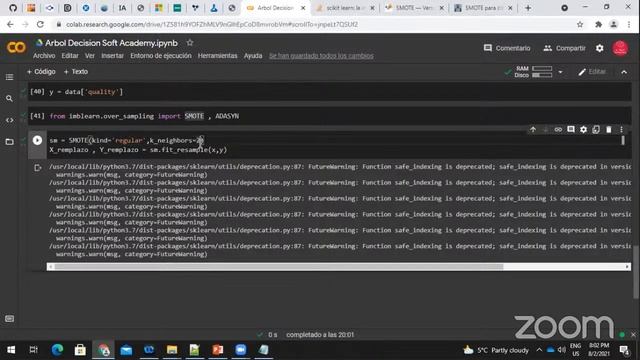Open the command palette icon at bottom left
The image size is (640, 360).
click(9, 318)
